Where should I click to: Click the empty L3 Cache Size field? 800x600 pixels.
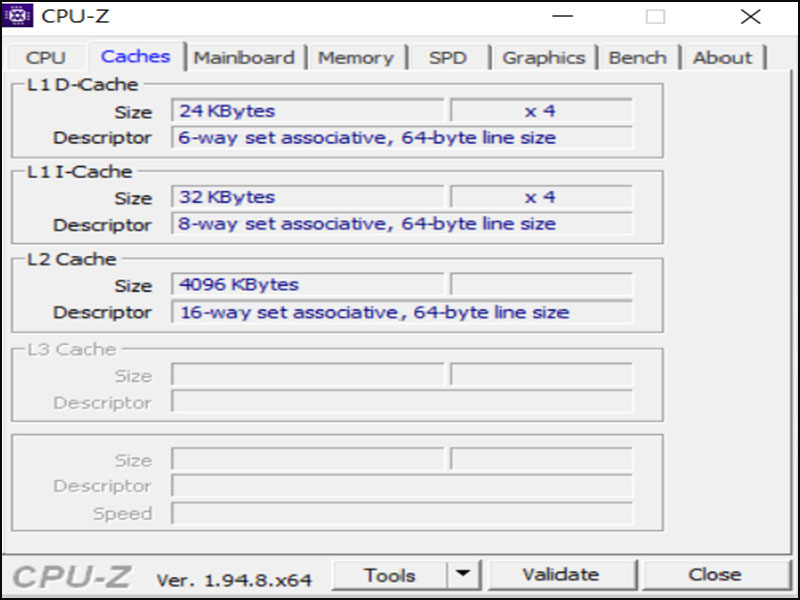pyautogui.click(x=308, y=374)
